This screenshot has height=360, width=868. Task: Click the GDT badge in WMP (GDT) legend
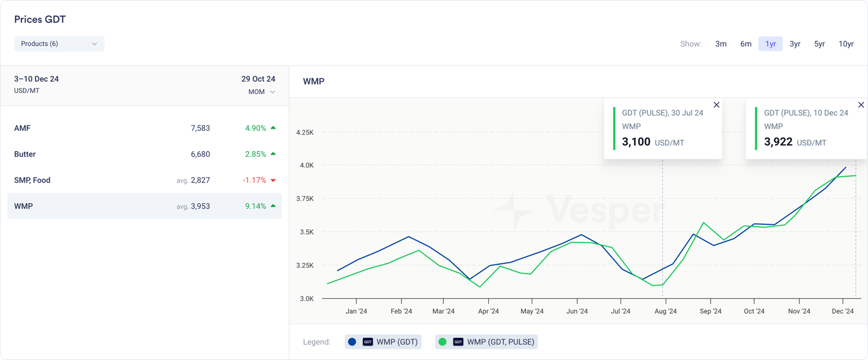[x=368, y=342]
